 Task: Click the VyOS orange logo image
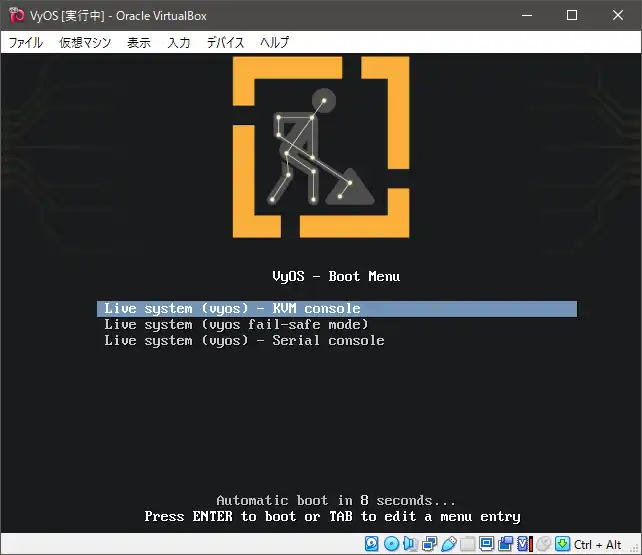click(x=321, y=147)
